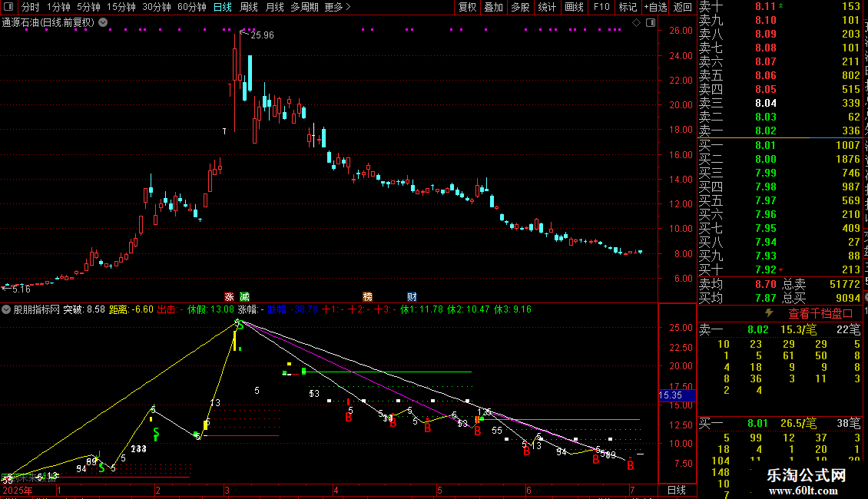Open F10 company info

601,7
